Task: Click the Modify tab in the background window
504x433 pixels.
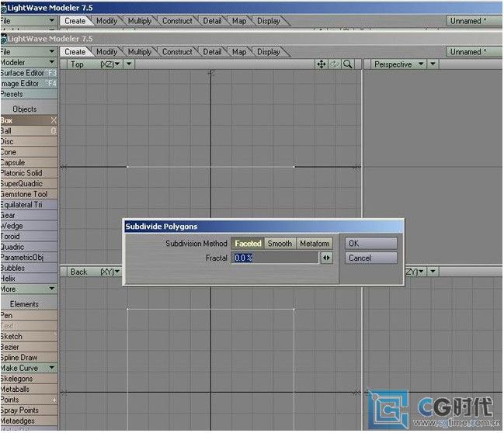Action: (x=106, y=21)
